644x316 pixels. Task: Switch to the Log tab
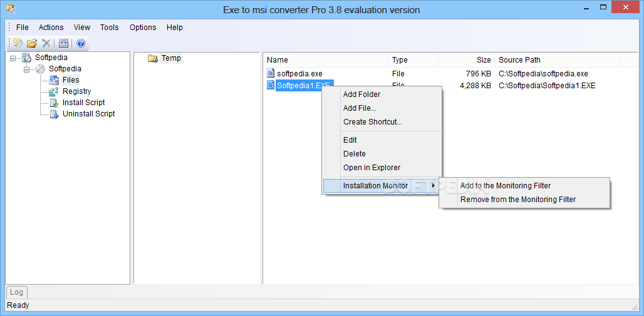[16, 292]
